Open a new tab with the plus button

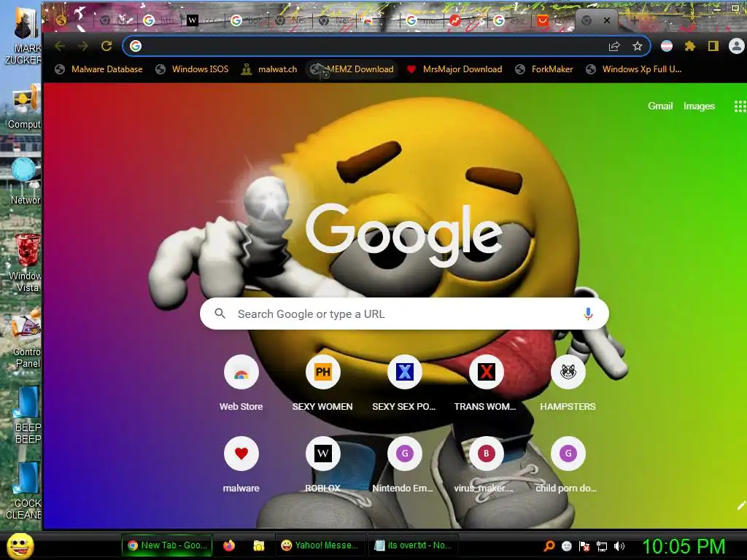click(634, 20)
